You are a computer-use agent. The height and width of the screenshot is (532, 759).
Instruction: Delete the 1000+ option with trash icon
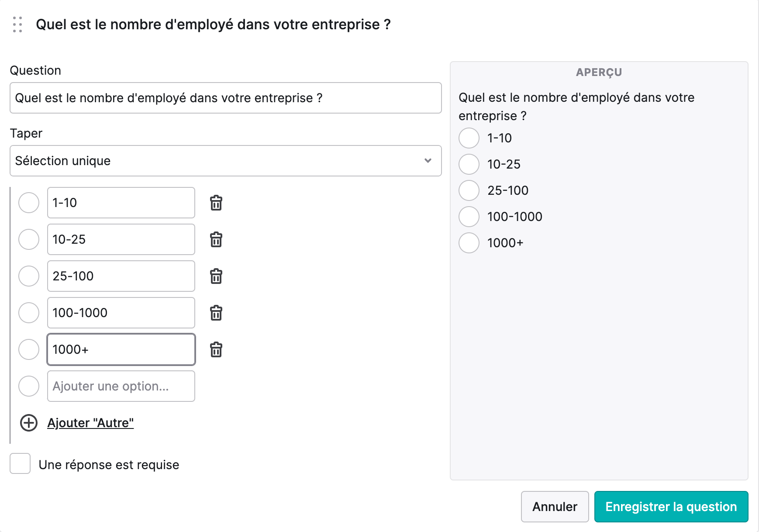click(x=216, y=349)
